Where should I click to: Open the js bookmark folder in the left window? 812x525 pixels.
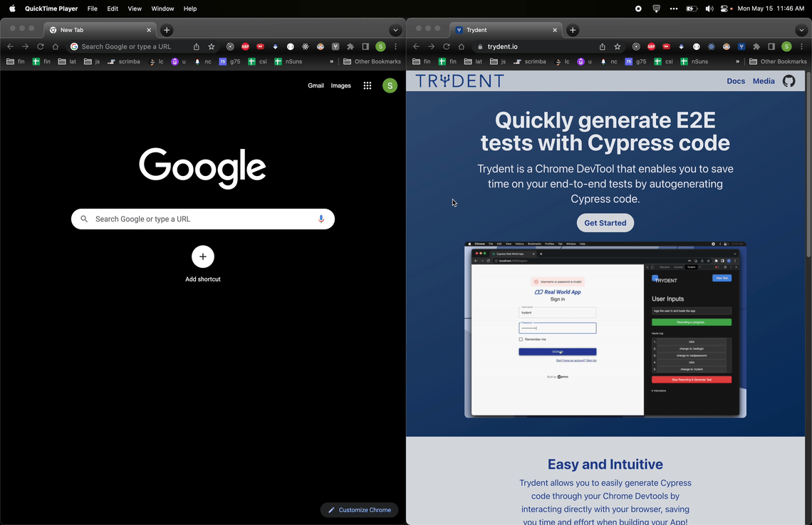92,61
